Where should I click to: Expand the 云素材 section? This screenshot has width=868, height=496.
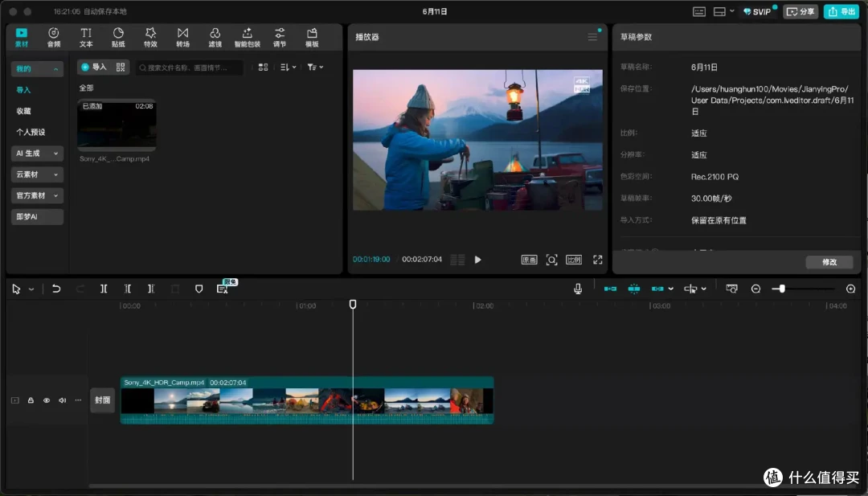coord(37,174)
